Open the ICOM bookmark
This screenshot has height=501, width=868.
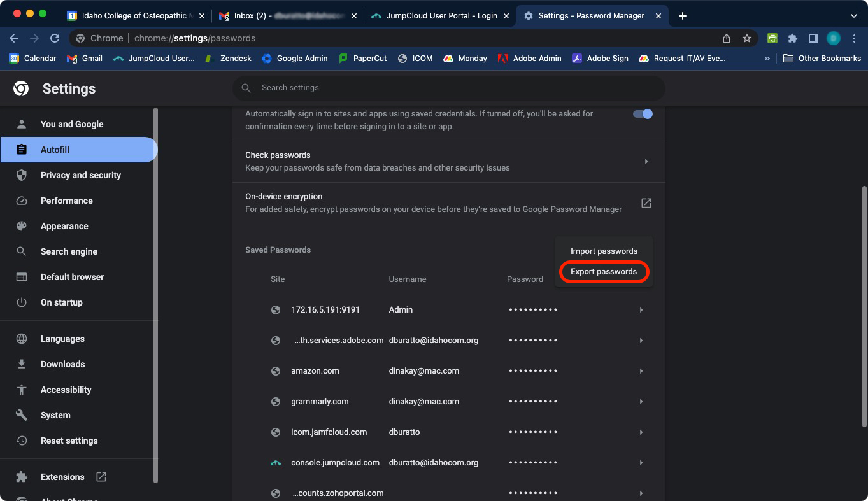(415, 58)
